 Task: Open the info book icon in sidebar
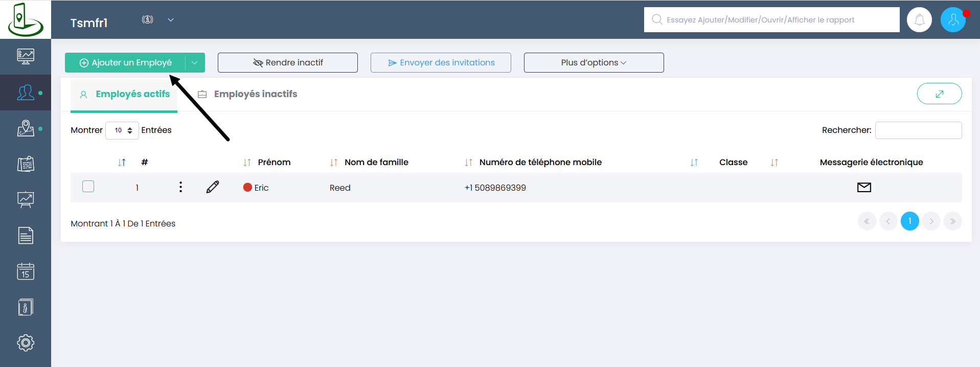click(26, 307)
